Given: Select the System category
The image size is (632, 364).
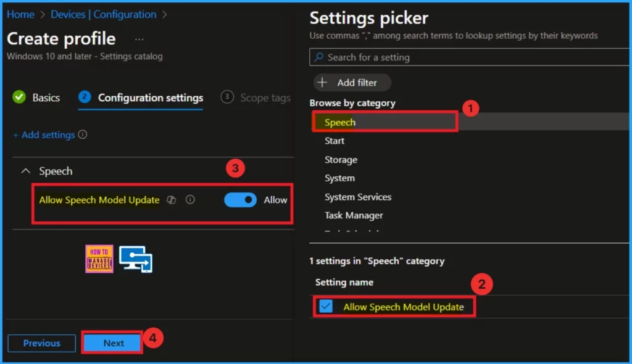Looking at the screenshot, I should point(340,178).
